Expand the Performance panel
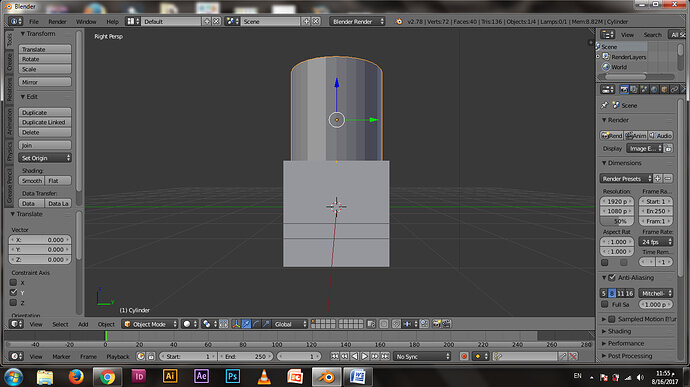The width and height of the screenshot is (690, 387). pyautogui.click(x=625, y=343)
